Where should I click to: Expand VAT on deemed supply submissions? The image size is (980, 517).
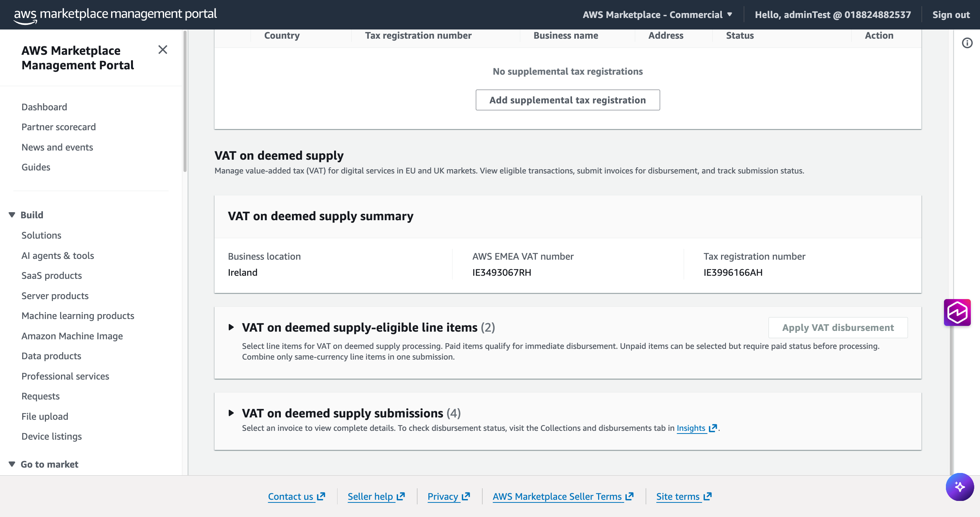point(231,413)
